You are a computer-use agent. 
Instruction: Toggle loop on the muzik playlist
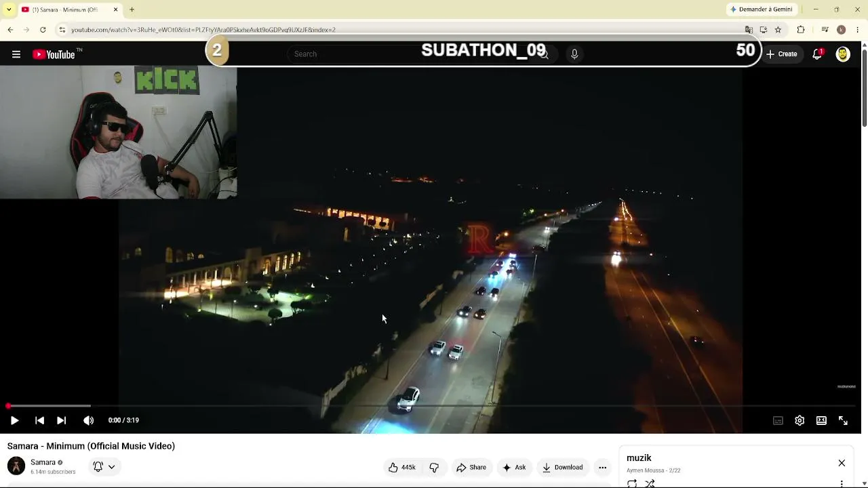(632, 483)
